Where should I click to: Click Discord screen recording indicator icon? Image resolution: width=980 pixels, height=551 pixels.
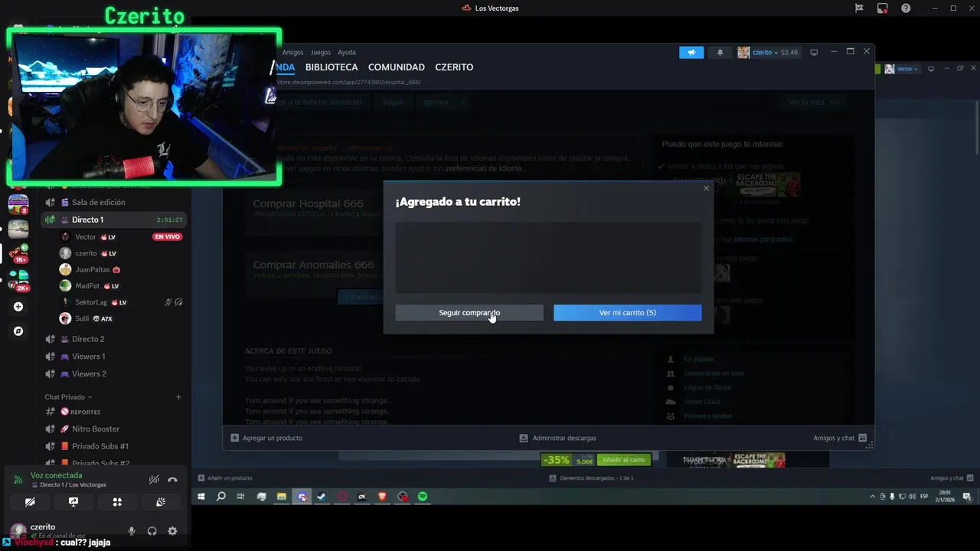pyautogui.click(x=883, y=8)
